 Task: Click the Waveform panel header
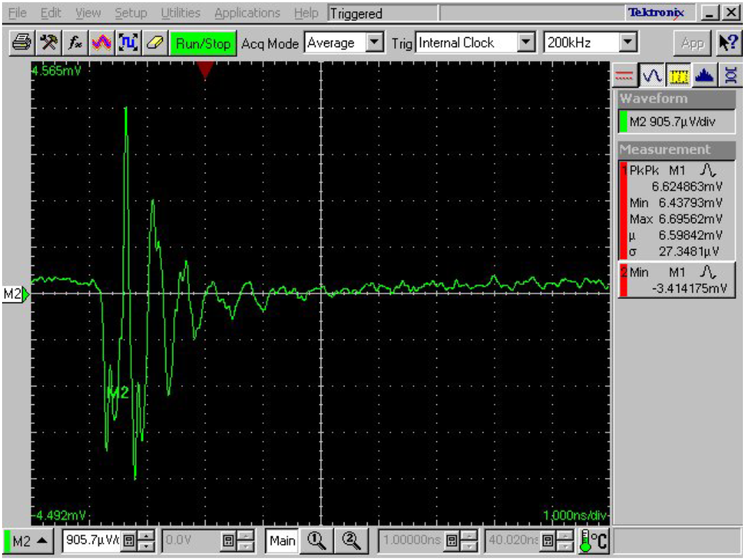[x=676, y=99]
